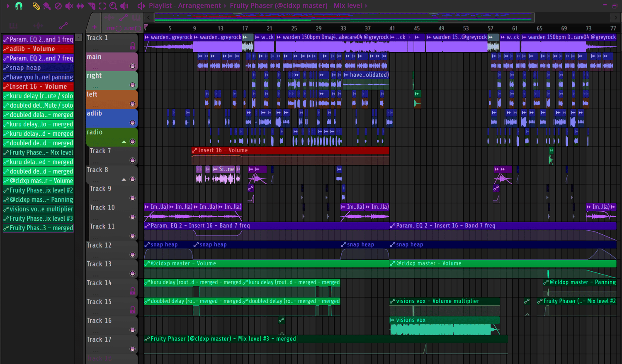Open the Insert 16 - Volume clip menu
622x364 pixels.
tap(194, 150)
